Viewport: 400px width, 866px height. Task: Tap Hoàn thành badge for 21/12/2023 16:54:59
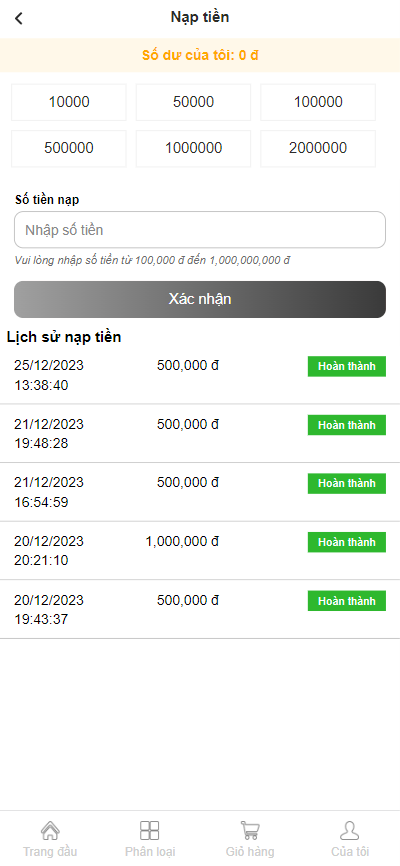(x=346, y=483)
